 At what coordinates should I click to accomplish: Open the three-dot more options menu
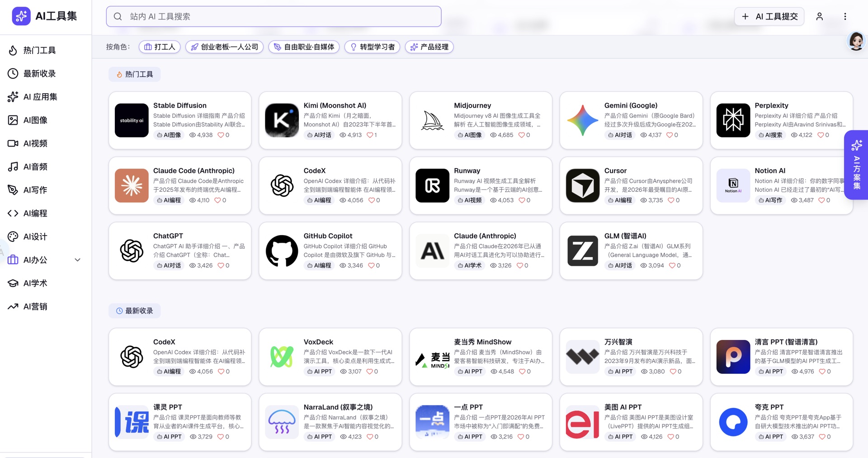pos(845,17)
